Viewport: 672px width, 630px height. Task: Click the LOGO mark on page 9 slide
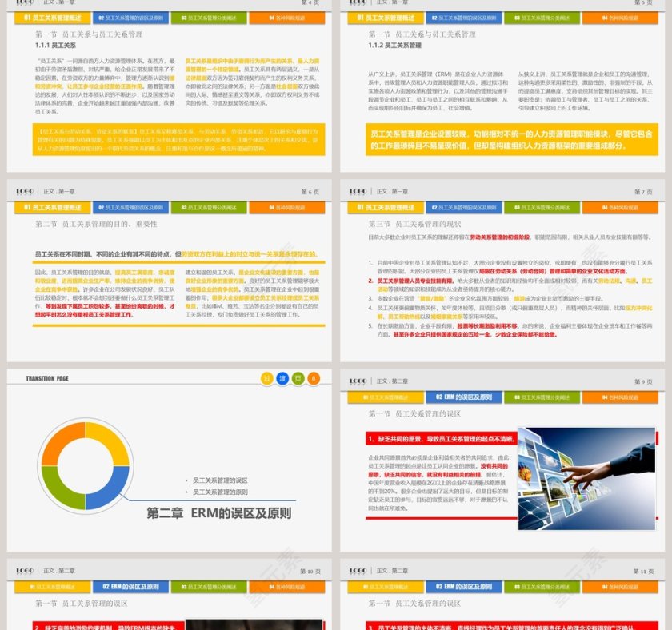tap(356, 381)
